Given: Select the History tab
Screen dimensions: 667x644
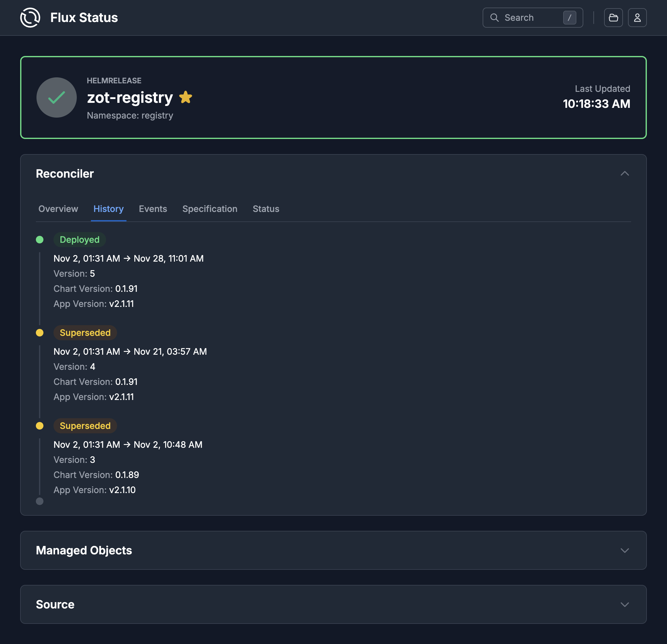Looking at the screenshot, I should (x=109, y=209).
